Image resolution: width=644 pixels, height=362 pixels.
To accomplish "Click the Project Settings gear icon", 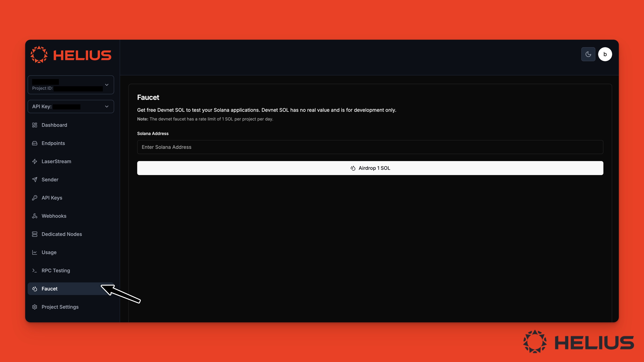I will (x=34, y=307).
